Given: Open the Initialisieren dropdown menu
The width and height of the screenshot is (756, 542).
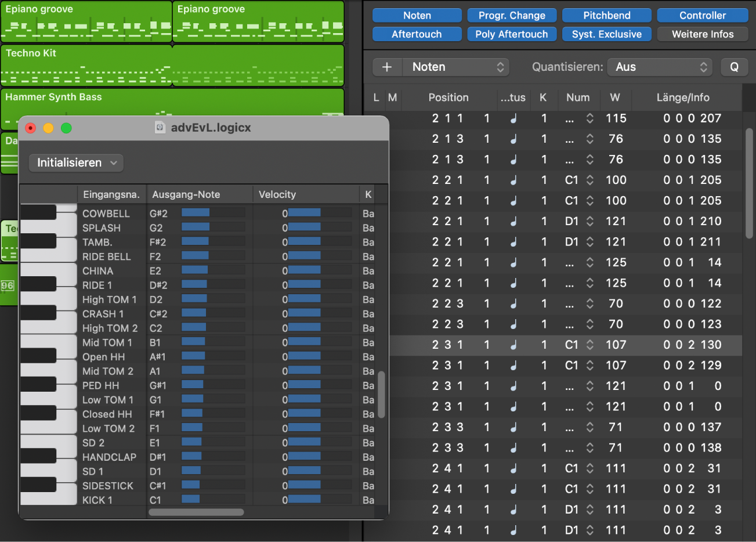Looking at the screenshot, I should [76, 163].
